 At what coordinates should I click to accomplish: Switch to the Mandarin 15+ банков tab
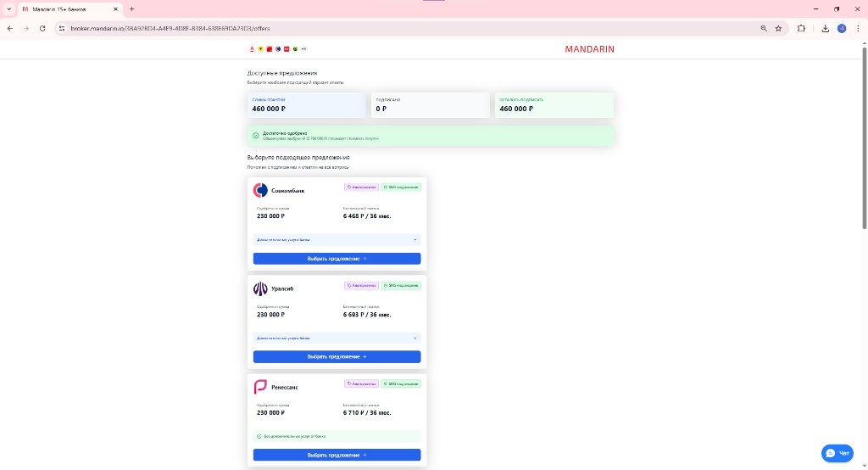(x=68, y=8)
